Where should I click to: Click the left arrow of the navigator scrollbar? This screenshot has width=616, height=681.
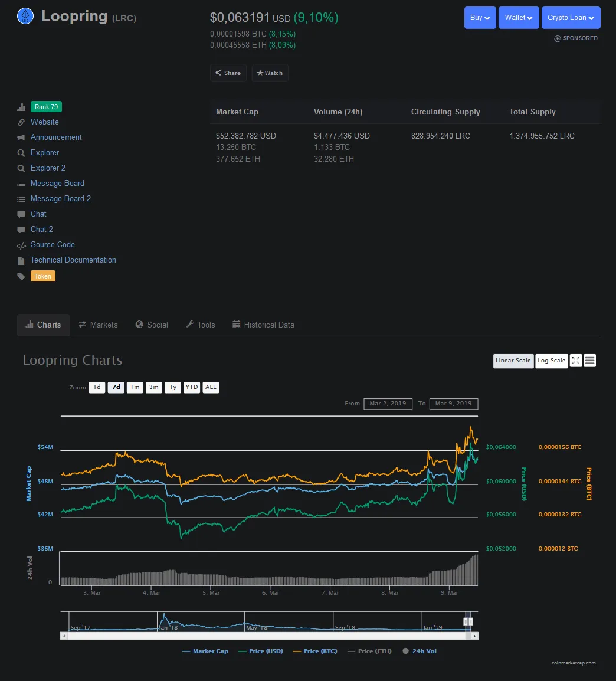(x=64, y=636)
